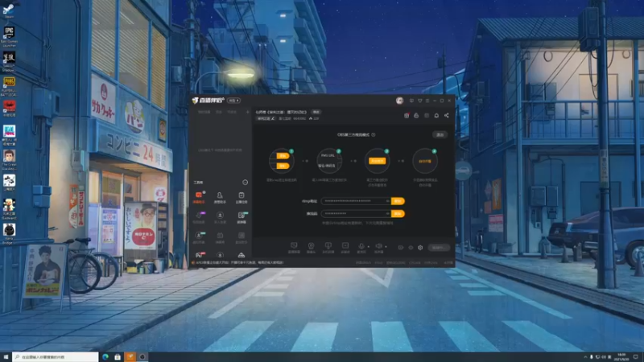
Task: Click the Windows taskbar search box
Action: (55, 357)
